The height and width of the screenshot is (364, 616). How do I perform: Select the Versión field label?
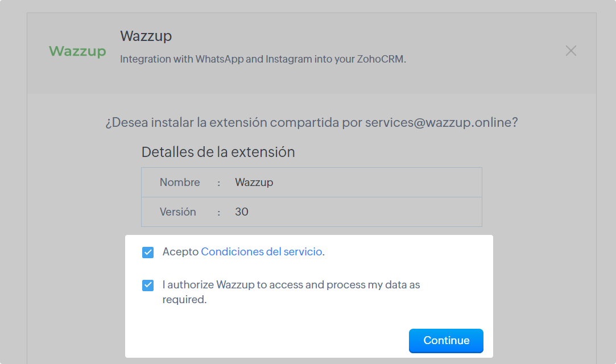click(x=178, y=212)
